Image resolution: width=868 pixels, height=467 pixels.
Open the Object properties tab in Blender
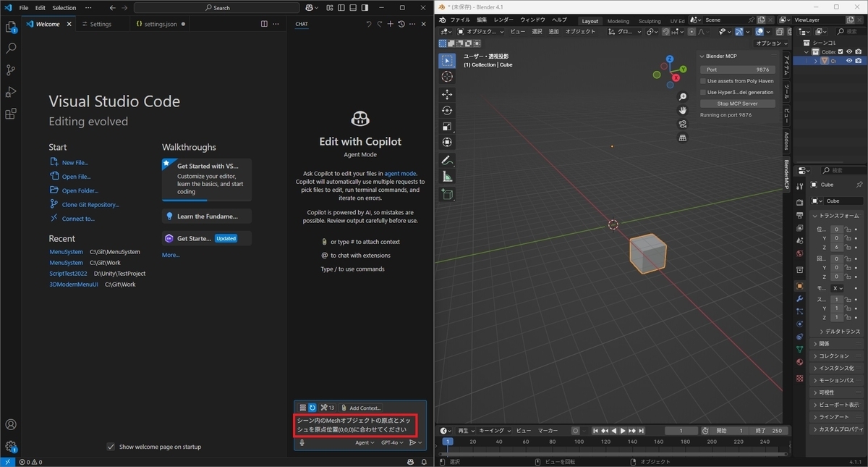[799, 285]
